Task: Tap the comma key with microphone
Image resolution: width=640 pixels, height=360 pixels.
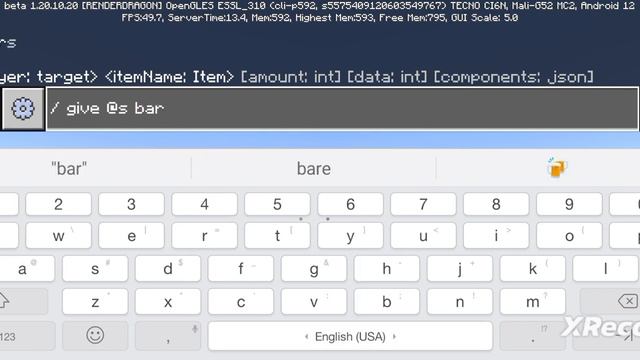Action: (x=168, y=336)
